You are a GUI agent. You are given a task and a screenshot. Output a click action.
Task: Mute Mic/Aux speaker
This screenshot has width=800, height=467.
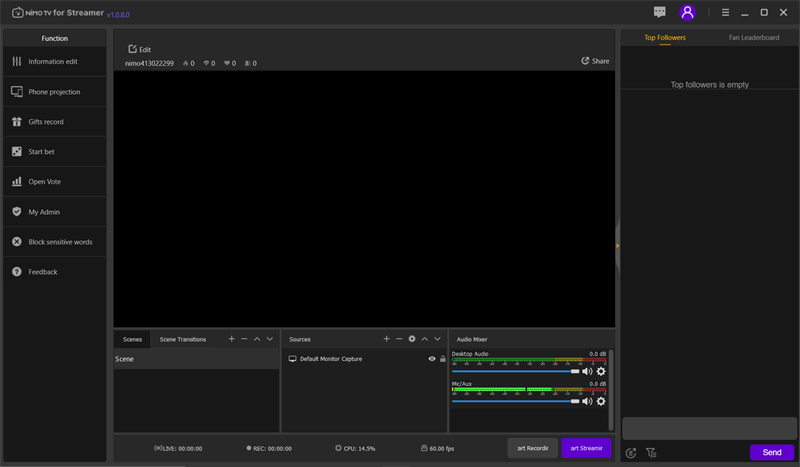pyautogui.click(x=587, y=401)
